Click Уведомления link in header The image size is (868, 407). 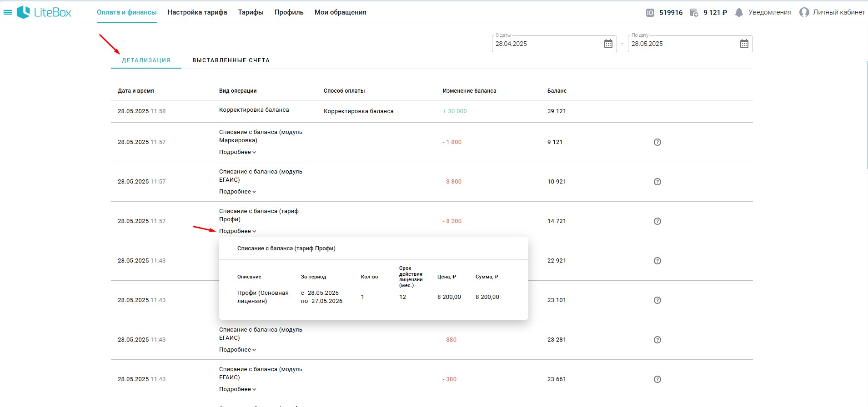[770, 12]
